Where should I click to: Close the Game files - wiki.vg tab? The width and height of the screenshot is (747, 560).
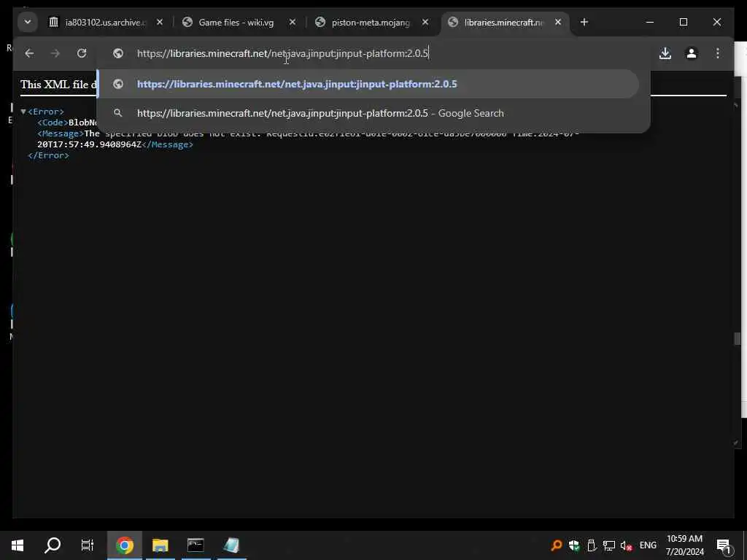[293, 23]
